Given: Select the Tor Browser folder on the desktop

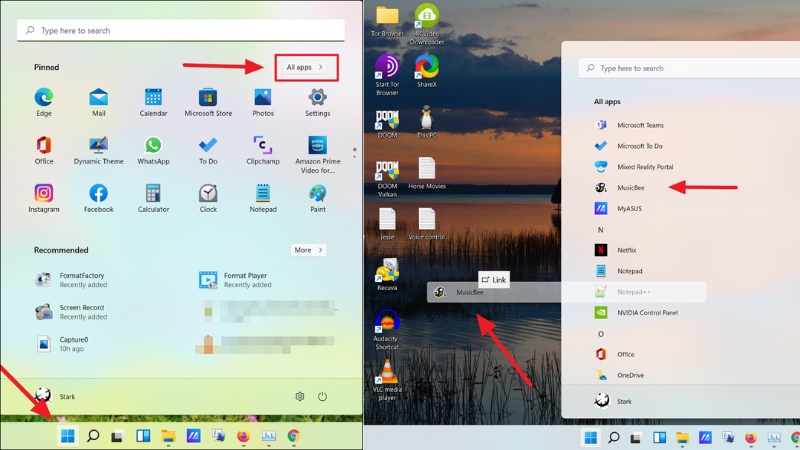Looking at the screenshot, I should [387, 21].
